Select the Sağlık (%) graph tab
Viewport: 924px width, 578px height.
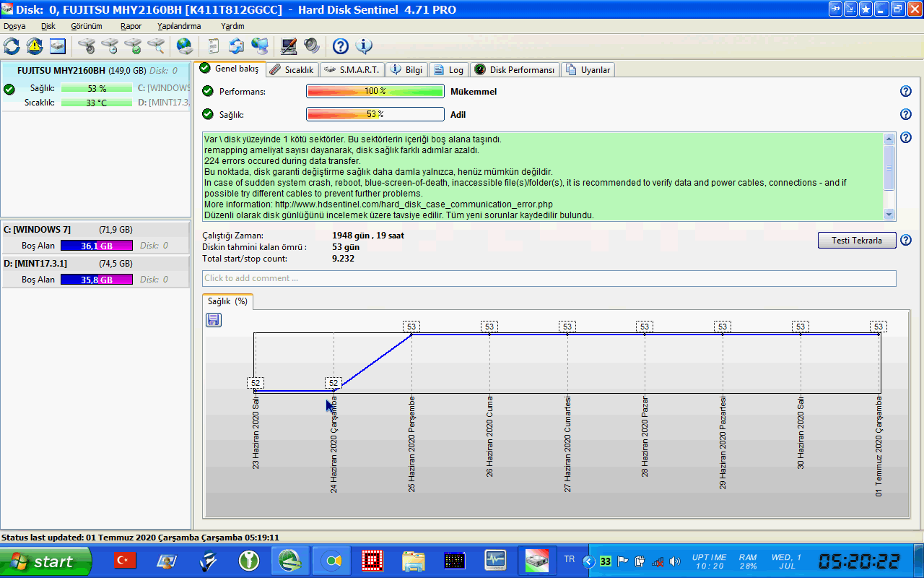pos(227,301)
